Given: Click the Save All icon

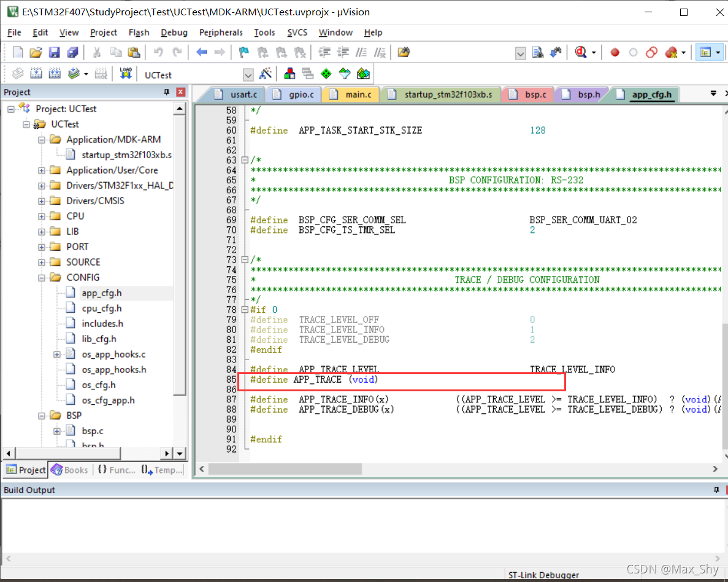Looking at the screenshot, I should pos(72,52).
